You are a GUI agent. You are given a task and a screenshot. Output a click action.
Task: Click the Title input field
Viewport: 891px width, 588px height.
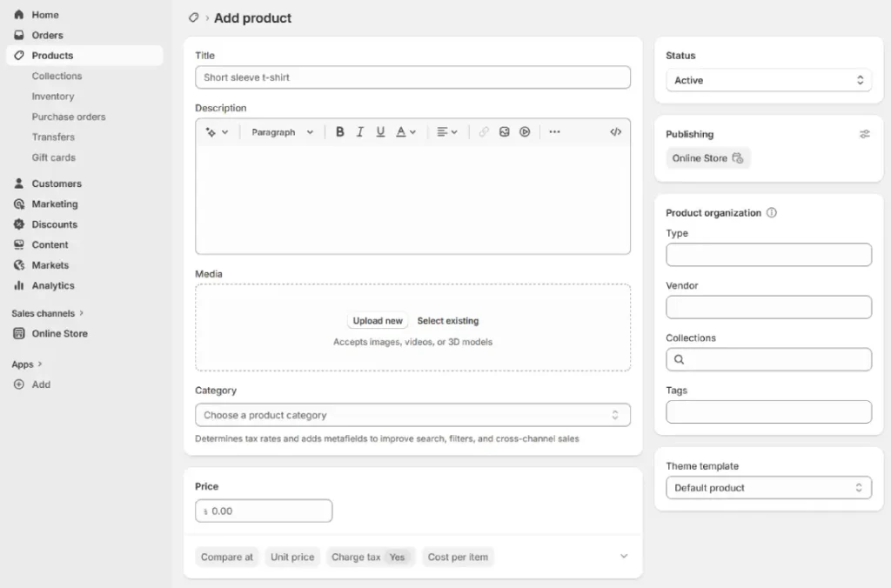(412, 77)
